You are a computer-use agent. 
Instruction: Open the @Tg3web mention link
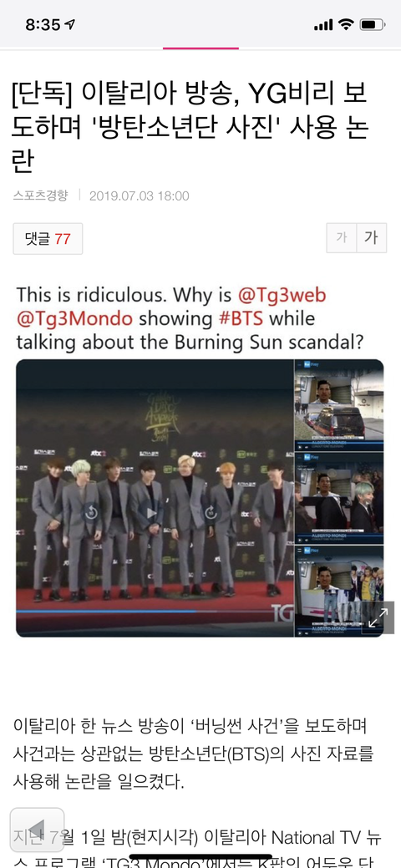pos(282,295)
